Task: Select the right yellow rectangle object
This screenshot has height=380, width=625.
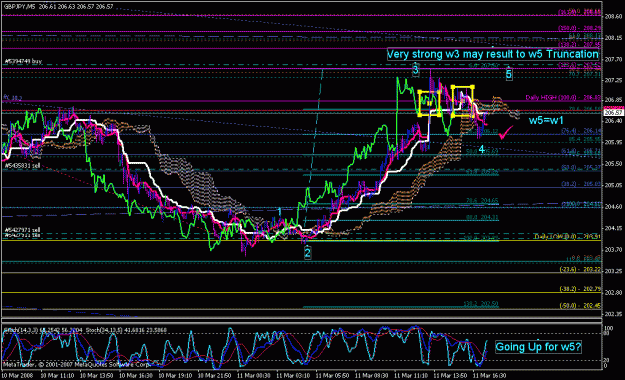Action: click(463, 101)
